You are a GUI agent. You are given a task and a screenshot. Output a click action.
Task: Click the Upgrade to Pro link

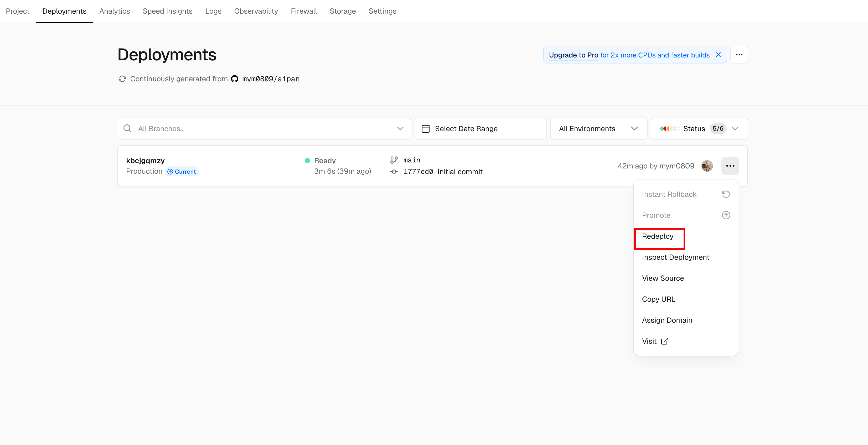[573, 55]
